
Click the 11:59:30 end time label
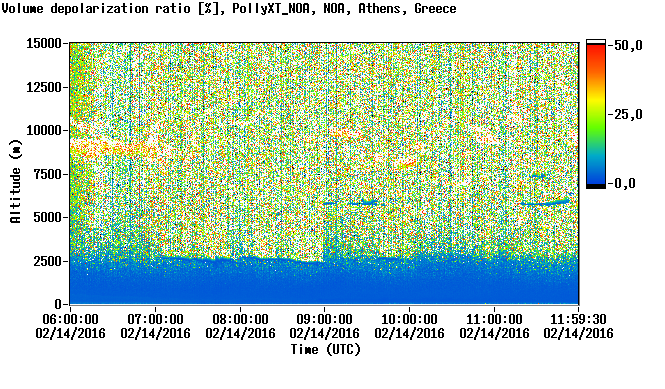(578, 319)
